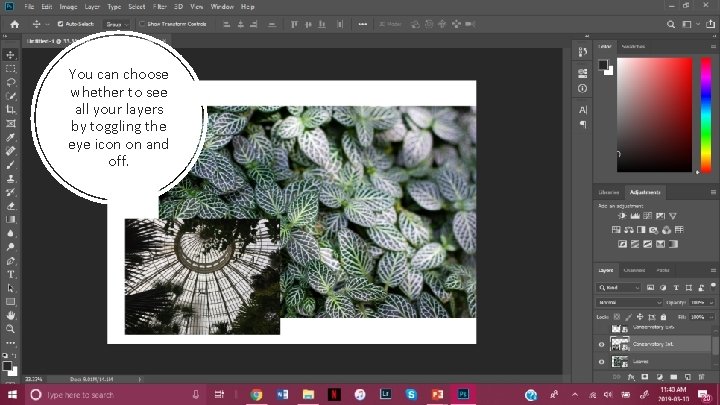Open the Auto-Select Group dropdown
720x405 pixels.
pos(117,24)
